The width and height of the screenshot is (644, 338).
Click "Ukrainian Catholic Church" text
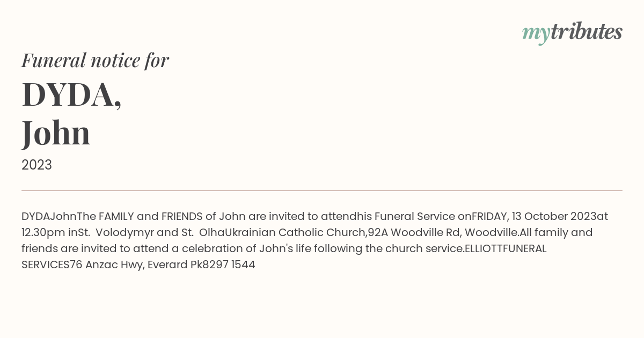[295, 232]
